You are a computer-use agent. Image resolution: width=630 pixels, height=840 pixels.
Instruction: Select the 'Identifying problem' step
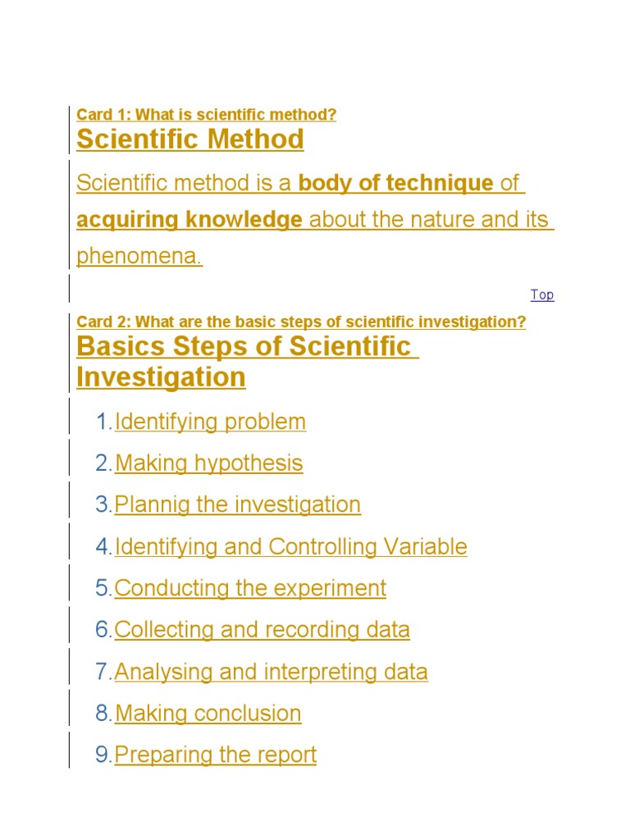(210, 422)
